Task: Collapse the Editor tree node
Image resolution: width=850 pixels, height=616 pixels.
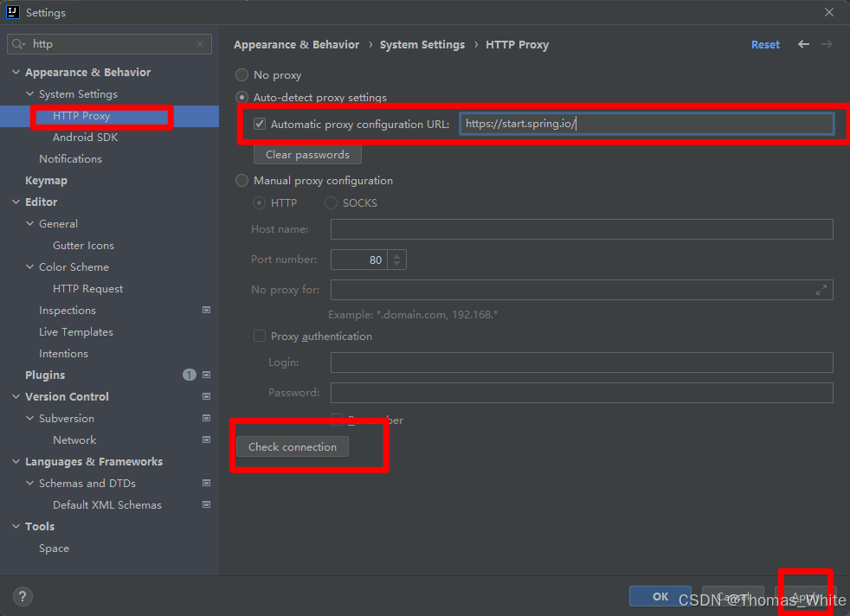Action: point(15,202)
